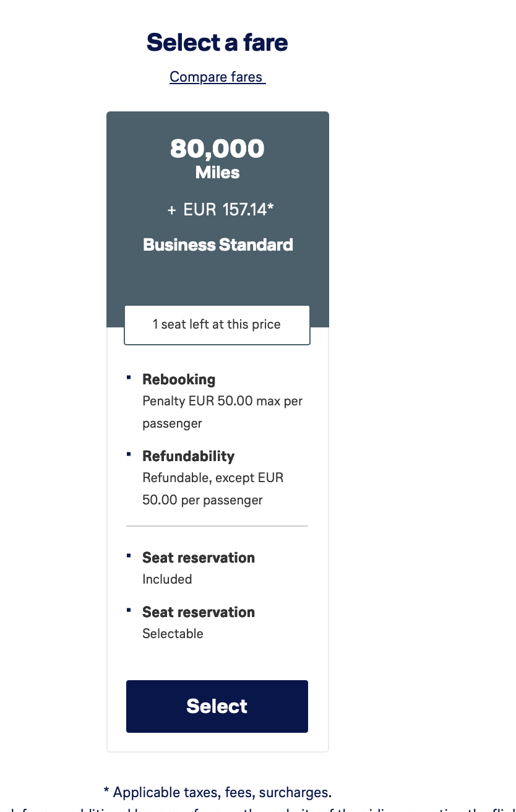Click the Refundability heading

(188, 456)
